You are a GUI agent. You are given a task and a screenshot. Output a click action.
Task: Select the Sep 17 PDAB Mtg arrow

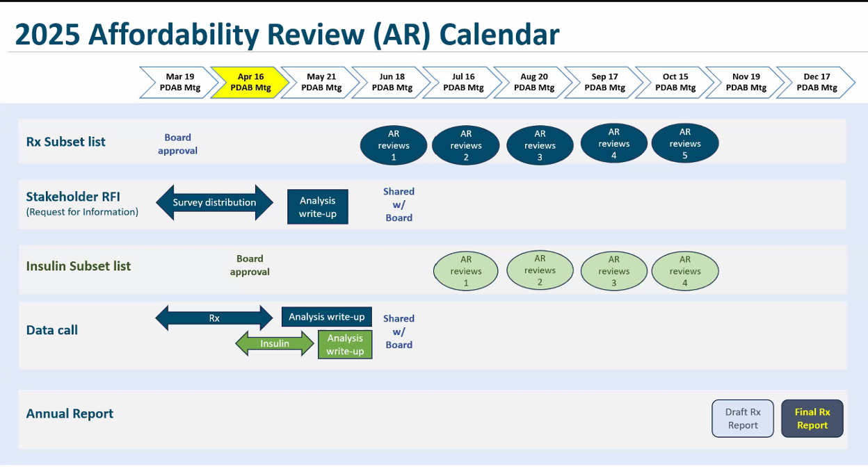(x=604, y=82)
